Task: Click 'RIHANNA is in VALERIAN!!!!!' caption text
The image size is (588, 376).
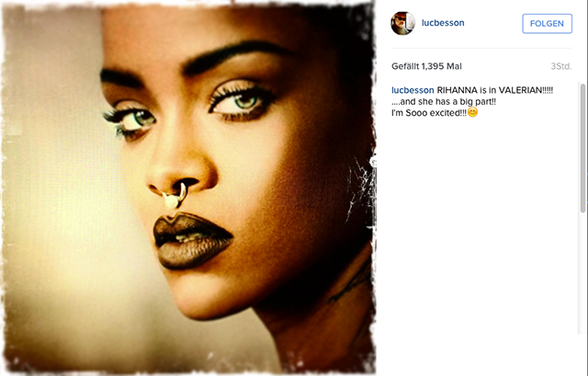Action: (x=495, y=90)
